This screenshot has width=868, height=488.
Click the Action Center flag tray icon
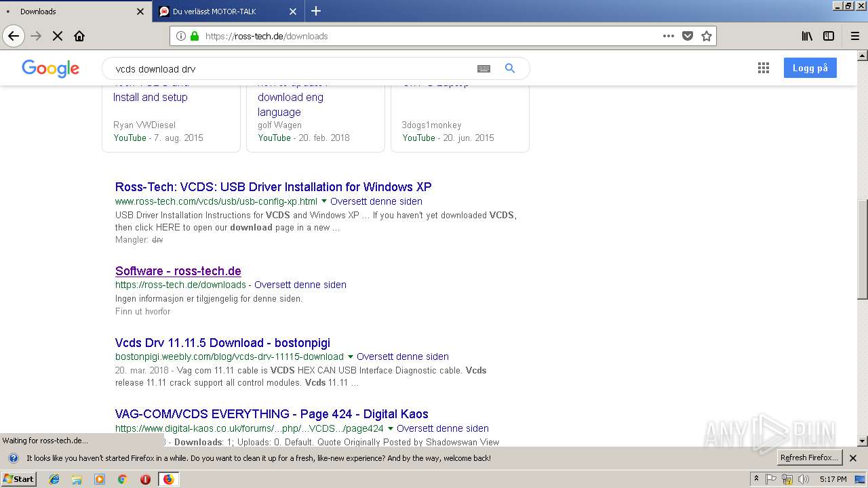[771, 479]
